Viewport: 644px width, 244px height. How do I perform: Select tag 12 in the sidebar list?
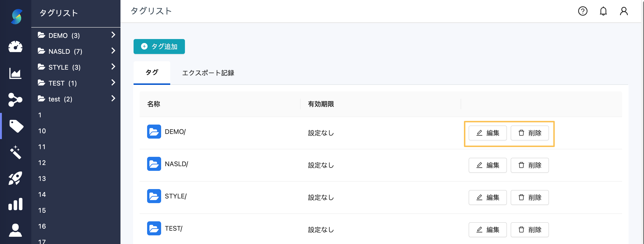point(42,163)
